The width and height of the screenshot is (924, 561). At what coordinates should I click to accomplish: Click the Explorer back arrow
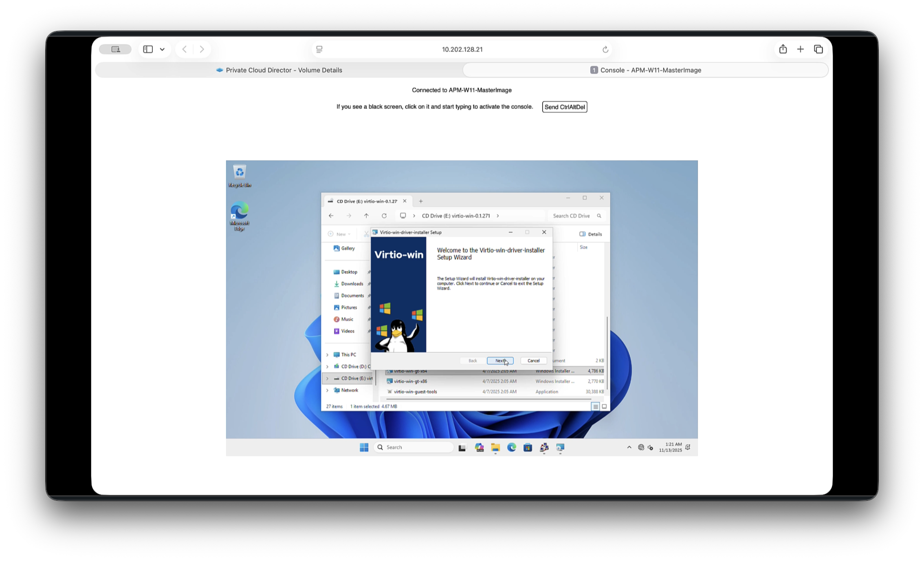click(x=331, y=216)
